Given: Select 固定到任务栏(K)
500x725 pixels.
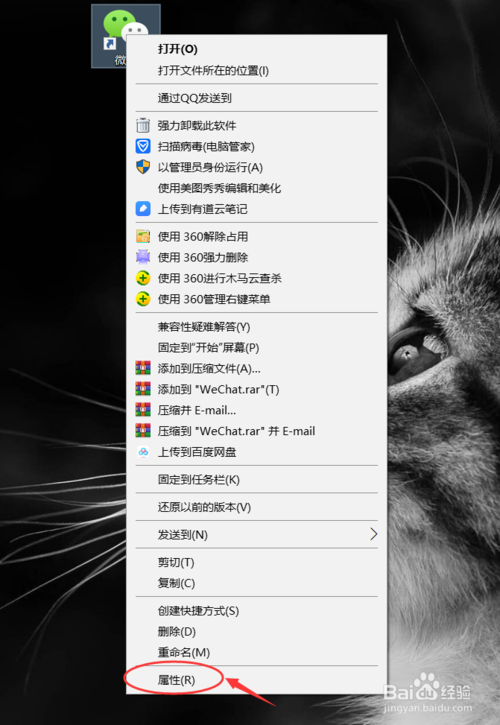Looking at the screenshot, I should [256, 479].
